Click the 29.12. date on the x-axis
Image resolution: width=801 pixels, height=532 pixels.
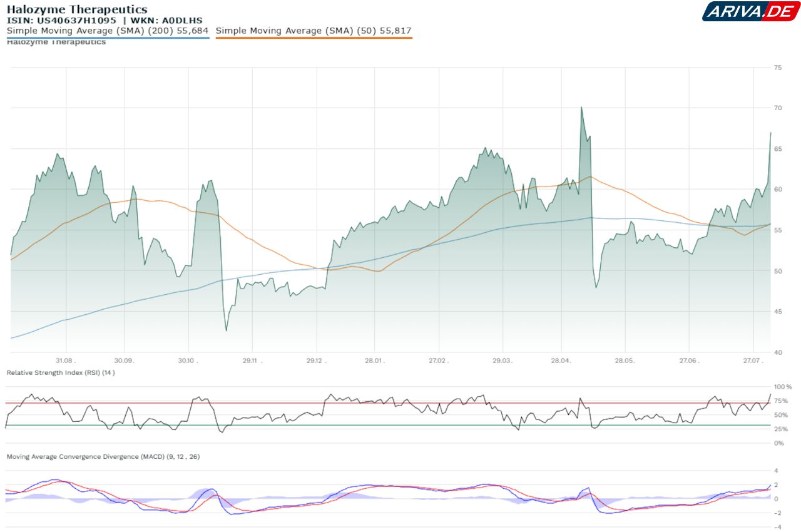(316, 361)
